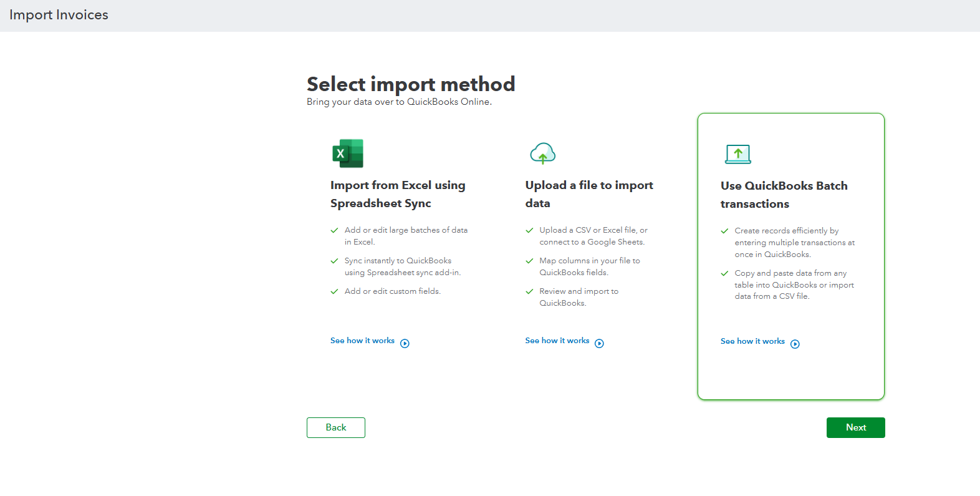Click 'Bring your data over to QuickBooks Online.' subtitle
Image resolution: width=980 pixels, height=496 pixels.
399,102
